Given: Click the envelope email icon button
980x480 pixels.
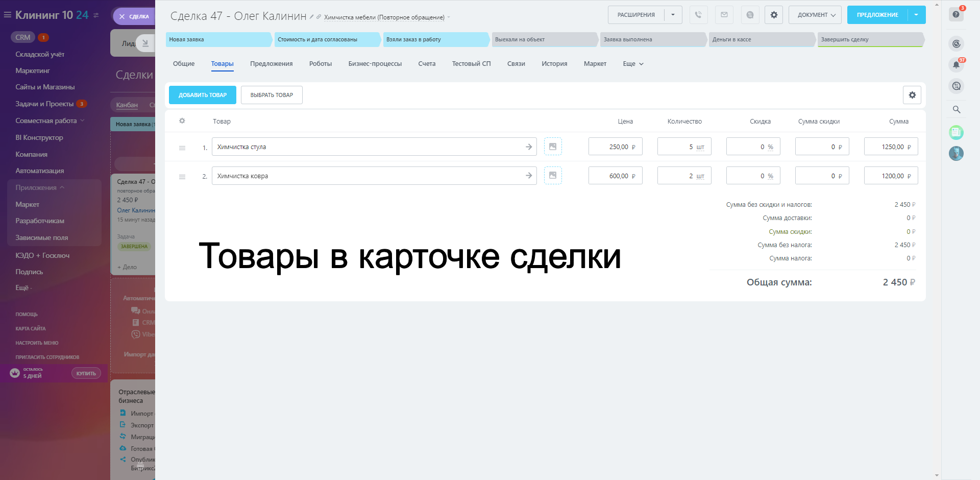Looking at the screenshot, I should (x=724, y=15).
